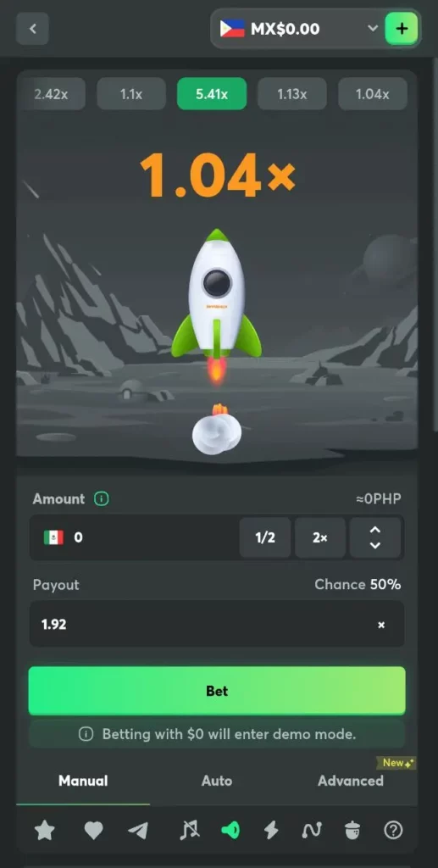Click the acorn fairness icon
This screenshot has width=438, height=868.
(x=352, y=830)
